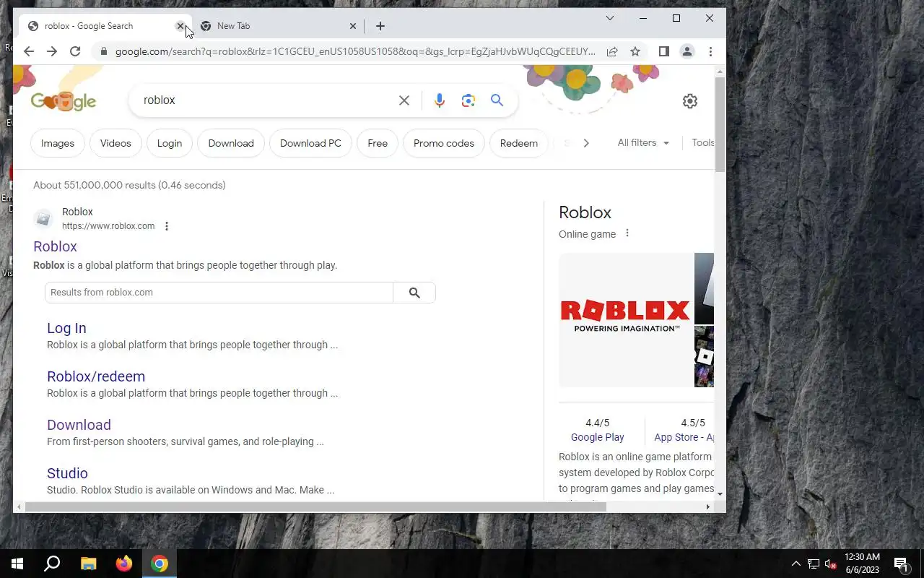
Task: Reload the current page
Action: pyautogui.click(x=75, y=51)
